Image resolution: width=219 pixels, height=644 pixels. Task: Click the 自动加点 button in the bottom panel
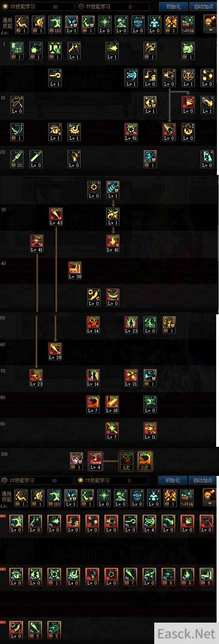point(203,480)
